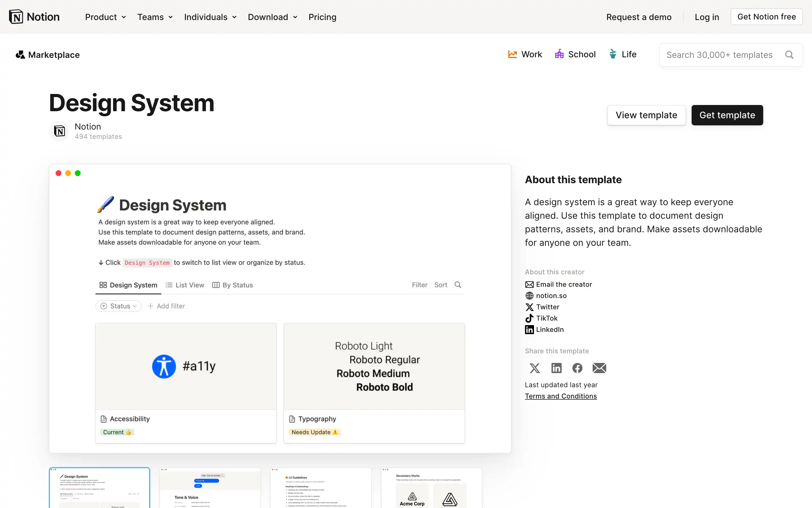This screenshot has height=508, width=812.
Task: Expand the Download menu
Action: pos(272,17)
